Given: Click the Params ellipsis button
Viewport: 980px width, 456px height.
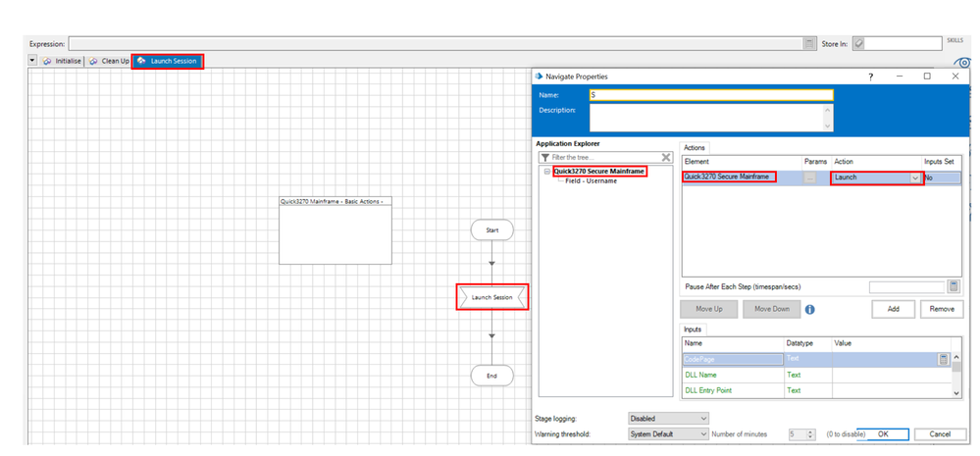Looking at the screenshot, I should point(809,177).
